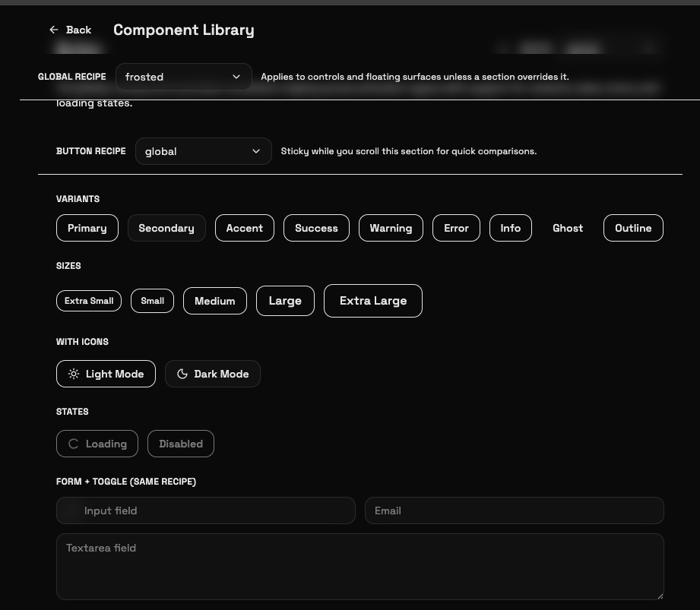Open the Global Recipe frosted dropdown
Viewport: 700px width, 610px height.
click(x=184, y=77)
